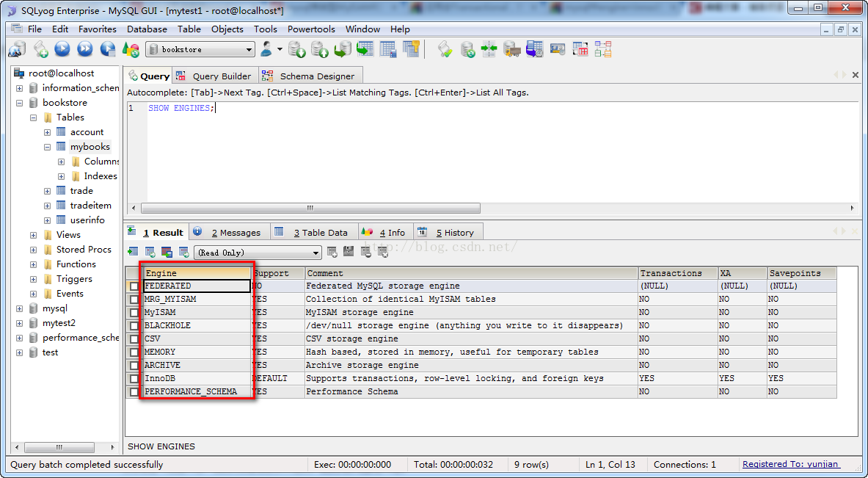The height and width of the screenshot is (478, 868).
Task: Open the 3 Table Data tab
Action: click(x=313, y=232)
